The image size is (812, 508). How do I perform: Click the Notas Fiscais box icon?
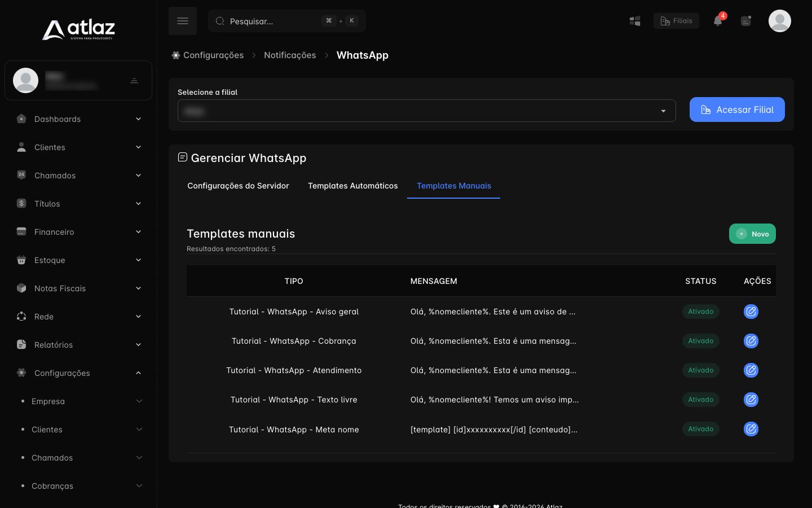(21, 288)
